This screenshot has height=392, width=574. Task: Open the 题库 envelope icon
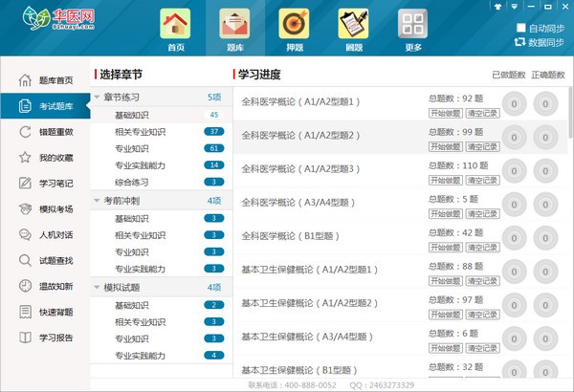[234, 24]
